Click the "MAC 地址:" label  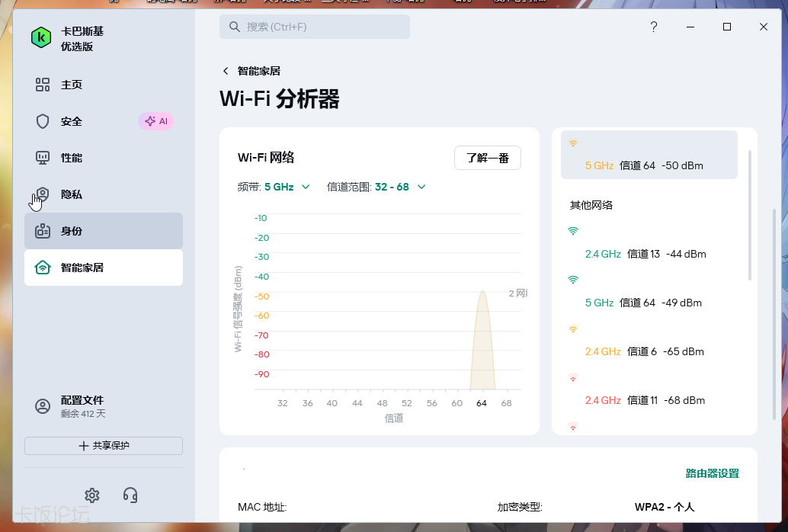(262, 508)
